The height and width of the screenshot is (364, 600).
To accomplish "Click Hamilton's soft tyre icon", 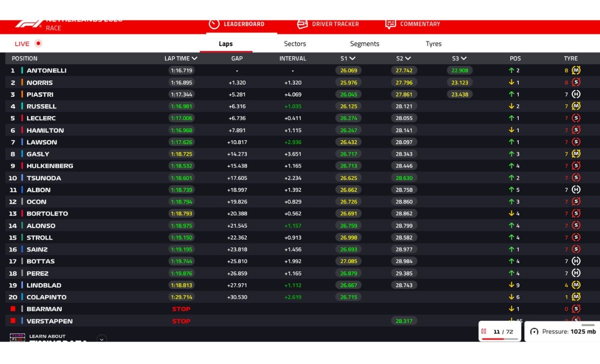I will point(576,130).
